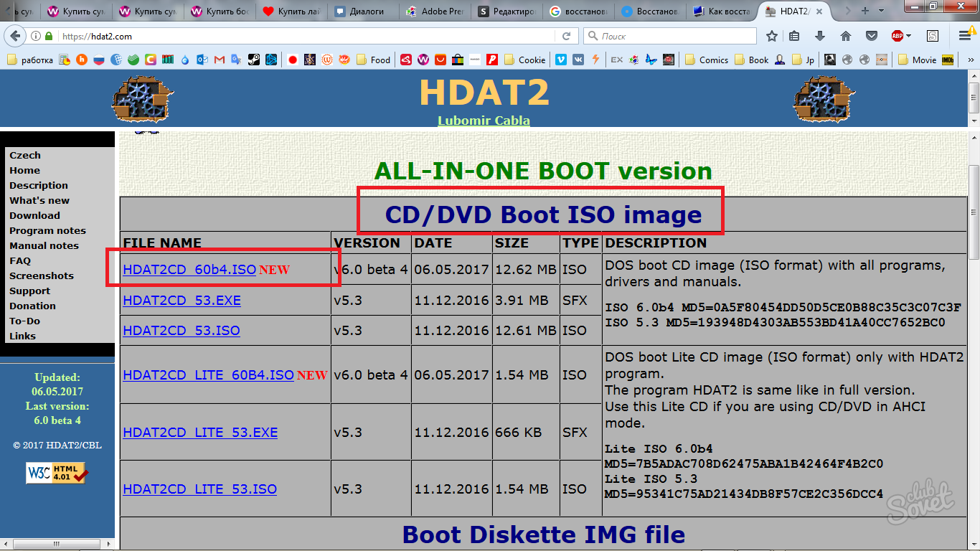
Task: Open Manual notes in the sidebar
Action: coord(44,245)
